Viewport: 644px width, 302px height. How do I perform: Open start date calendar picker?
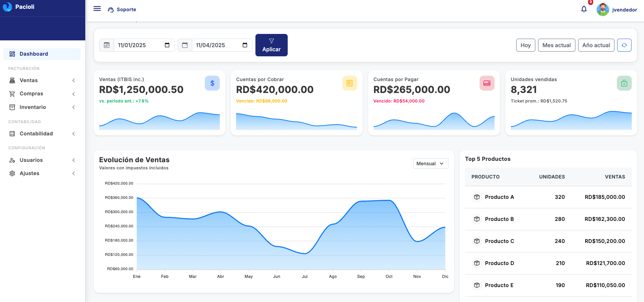[x=167, y=45]
